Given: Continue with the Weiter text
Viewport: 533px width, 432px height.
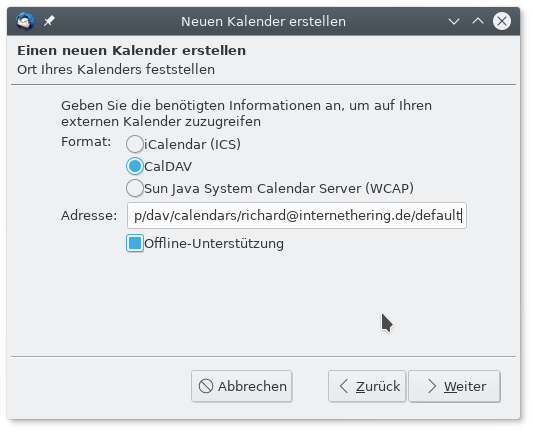Looking at the screenshot, I should coord(465,386).
